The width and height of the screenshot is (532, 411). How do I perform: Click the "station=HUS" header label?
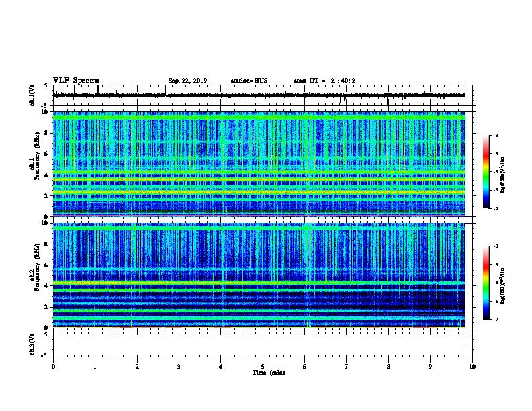click(x=249, y=81)
